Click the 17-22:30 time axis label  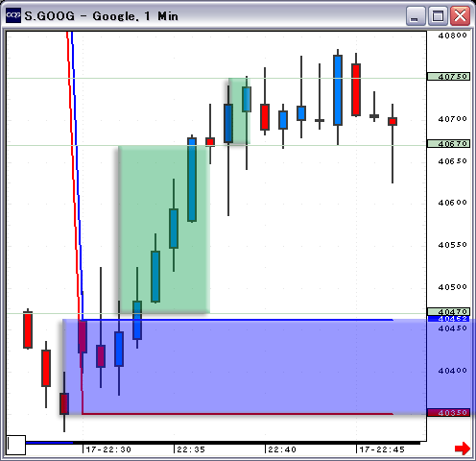click(108, 449)
